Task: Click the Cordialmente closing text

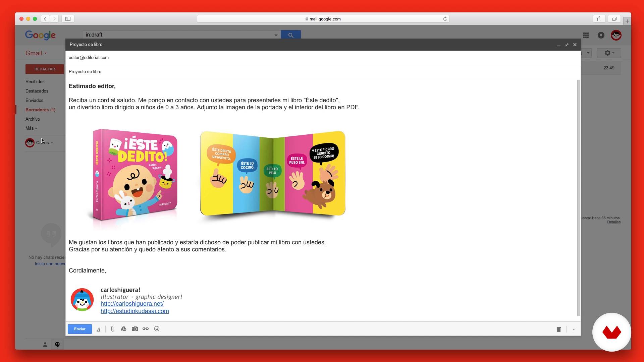Action: [x=88, y=271]
